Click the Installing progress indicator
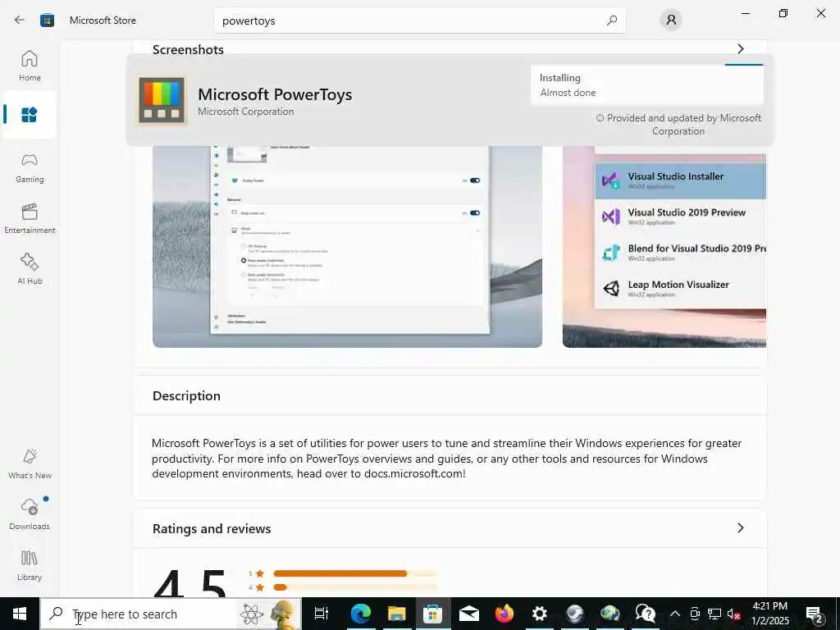 point(646,84)
